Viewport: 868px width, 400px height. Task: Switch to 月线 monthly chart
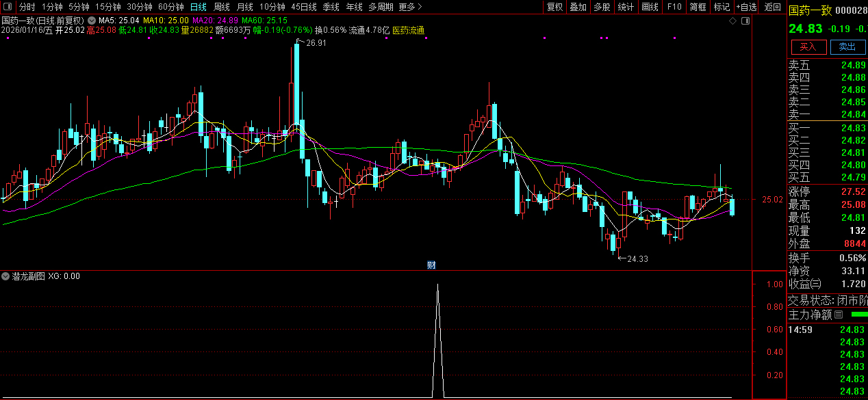point(245,7)
